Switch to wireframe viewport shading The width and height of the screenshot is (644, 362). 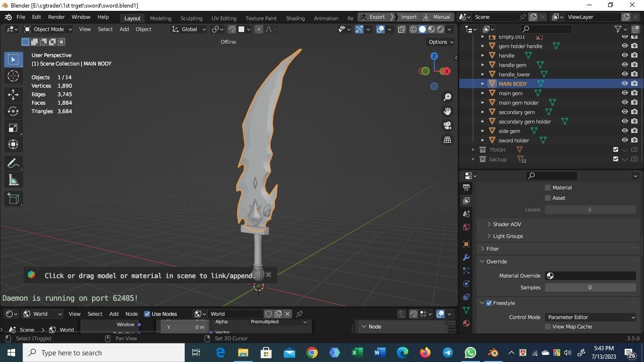[413, 29]
